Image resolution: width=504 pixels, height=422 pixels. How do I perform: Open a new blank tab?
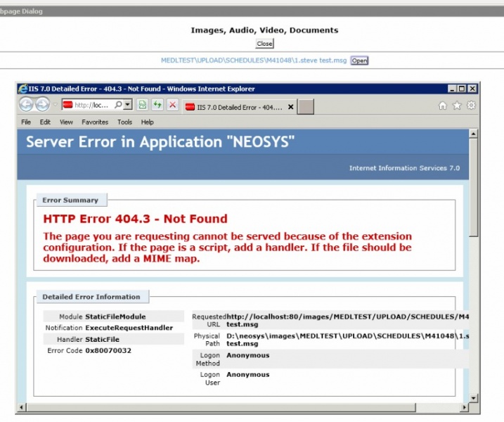[x=305, y=107]
